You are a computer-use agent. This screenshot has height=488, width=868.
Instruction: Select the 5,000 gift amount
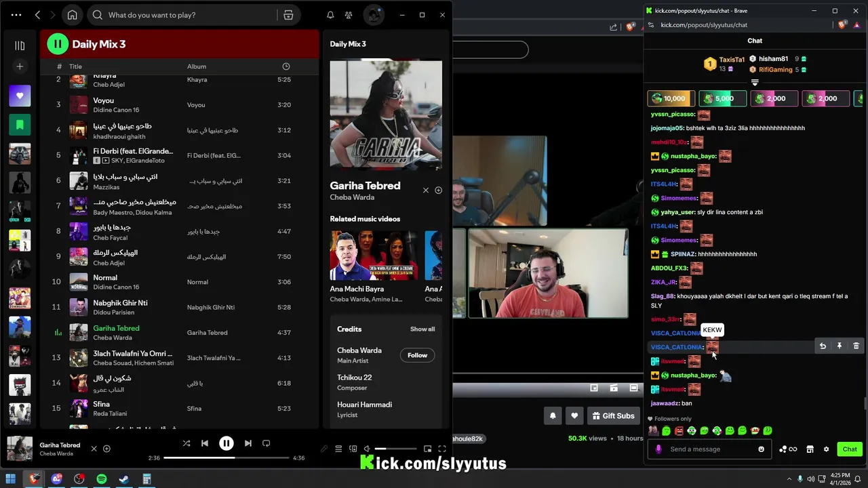[x=722, y=98]
